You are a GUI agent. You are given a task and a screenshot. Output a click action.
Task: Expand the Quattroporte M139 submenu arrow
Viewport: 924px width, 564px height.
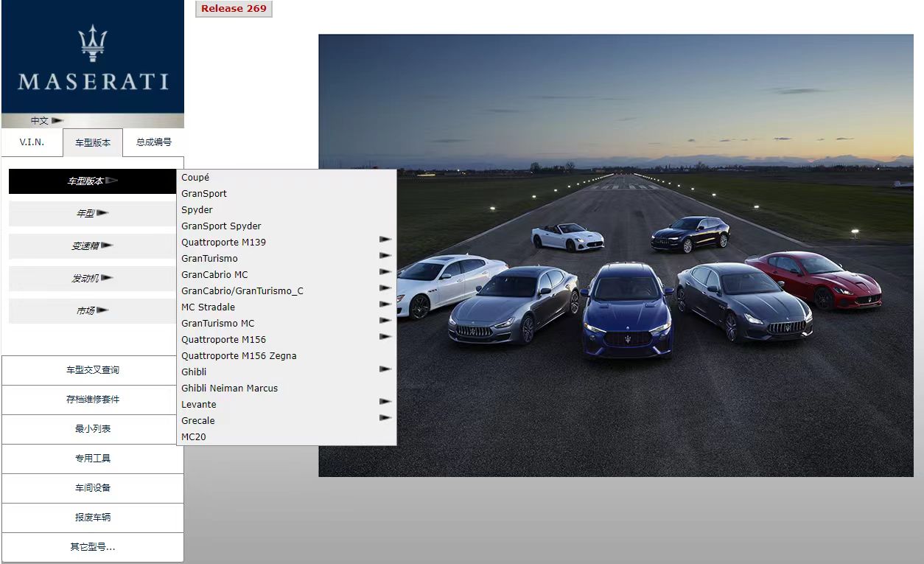click(x=384, y=240)
